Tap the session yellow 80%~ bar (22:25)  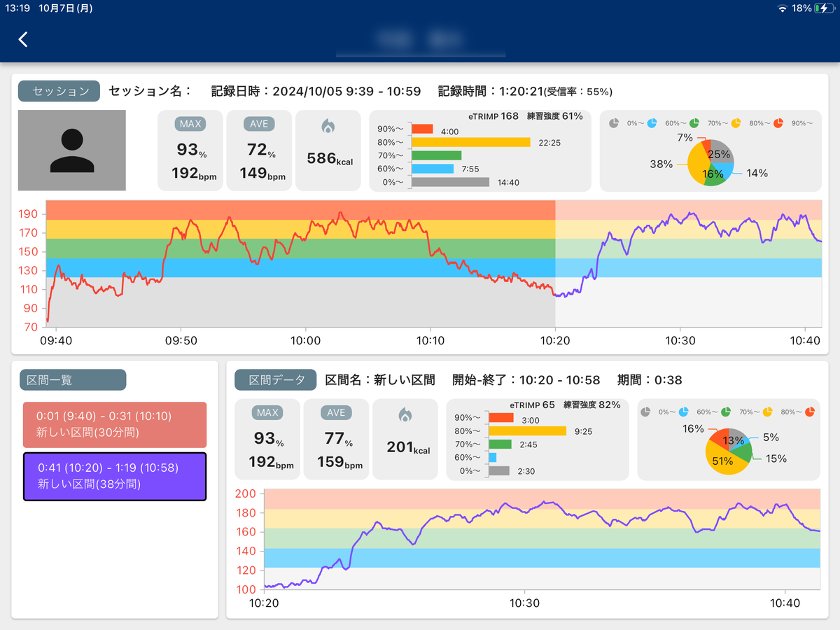coord(470,142)
